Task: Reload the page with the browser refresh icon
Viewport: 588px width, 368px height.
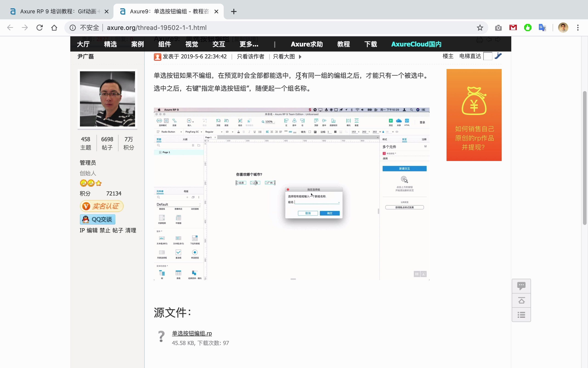Action: coord(40,28)
